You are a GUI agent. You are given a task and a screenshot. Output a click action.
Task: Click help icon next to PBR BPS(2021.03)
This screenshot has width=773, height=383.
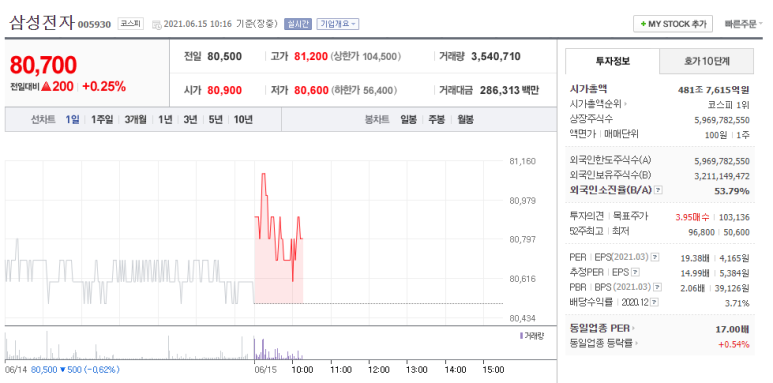coord(658,287)
